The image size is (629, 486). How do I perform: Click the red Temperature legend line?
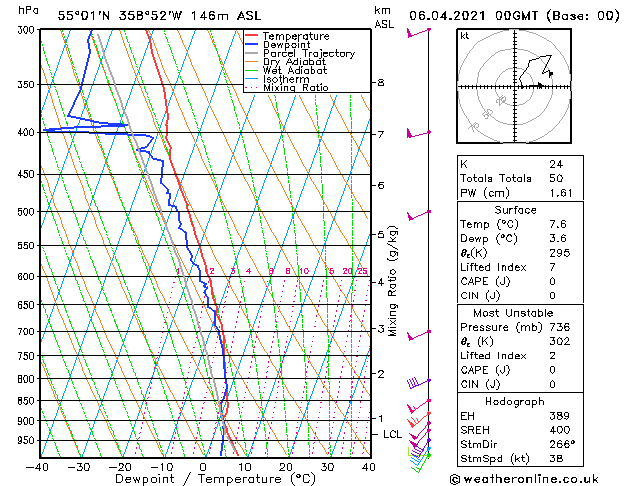tap(252, 36)
